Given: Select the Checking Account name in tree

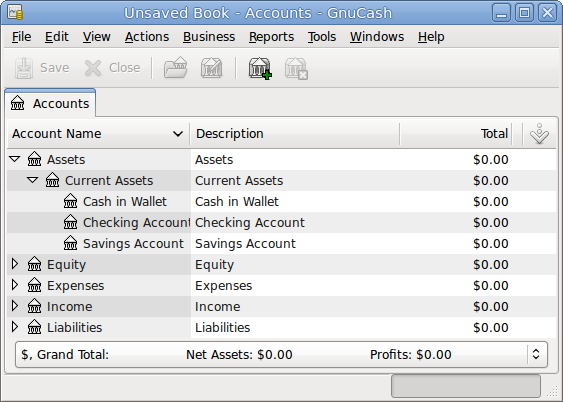Looking at the screenshot, I should point(136,223).
